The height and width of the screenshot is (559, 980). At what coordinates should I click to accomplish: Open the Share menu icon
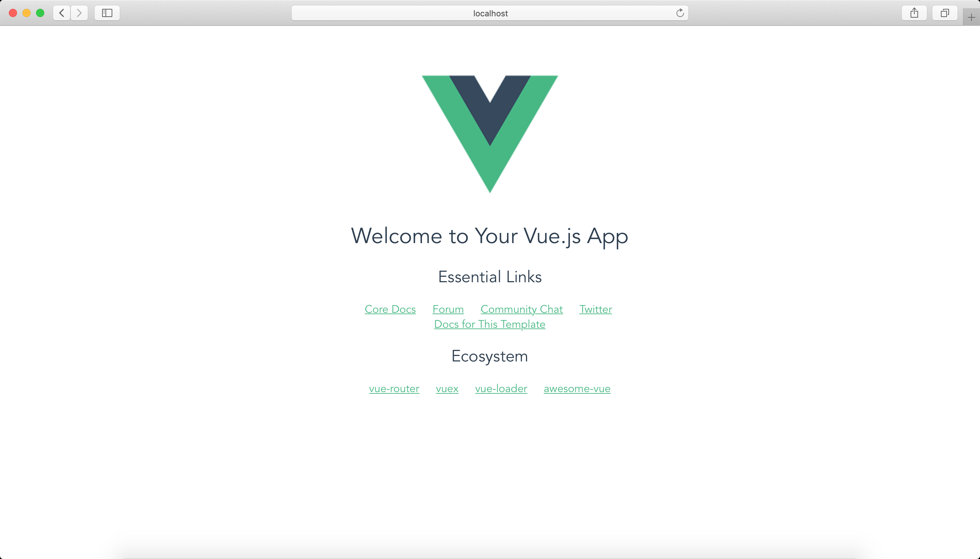click(914, 13)
